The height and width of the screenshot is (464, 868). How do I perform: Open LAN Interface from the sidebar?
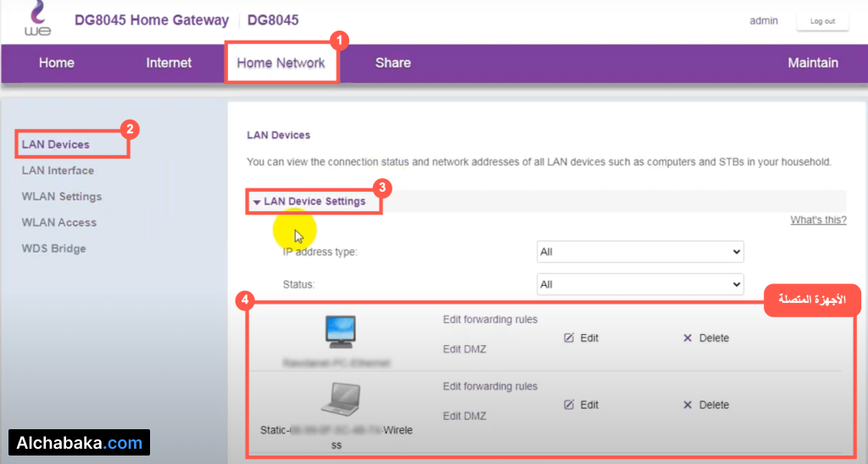[58, 171]
